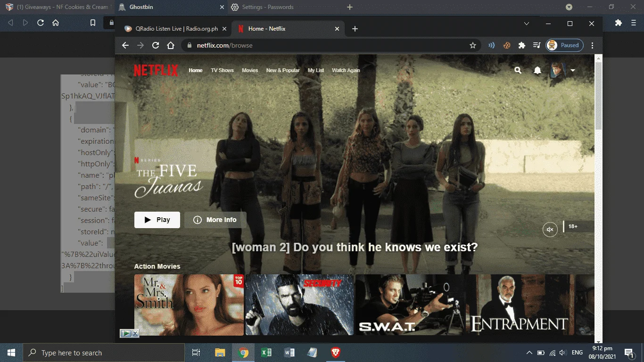Viewport: 644px width, 362px height.
Task: Click the Windows taskbar search box
Action: [x=104, y=353]
